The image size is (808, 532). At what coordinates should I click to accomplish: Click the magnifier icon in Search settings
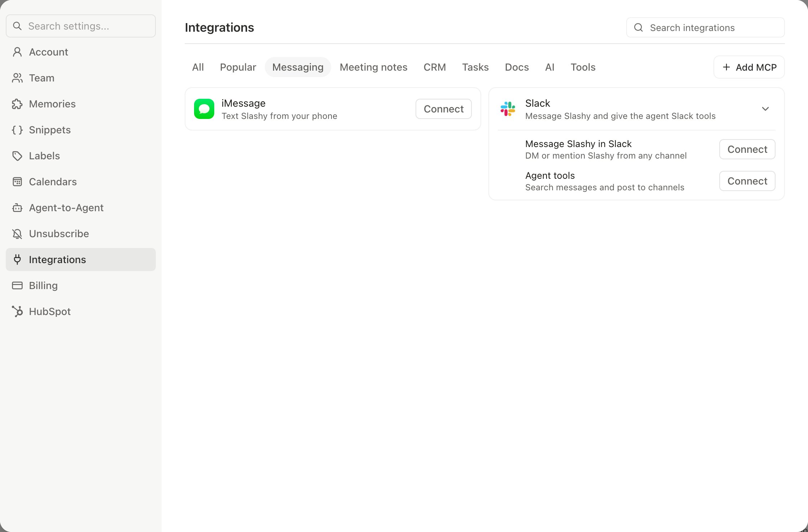pyautogui.click(x=17, y=26)
